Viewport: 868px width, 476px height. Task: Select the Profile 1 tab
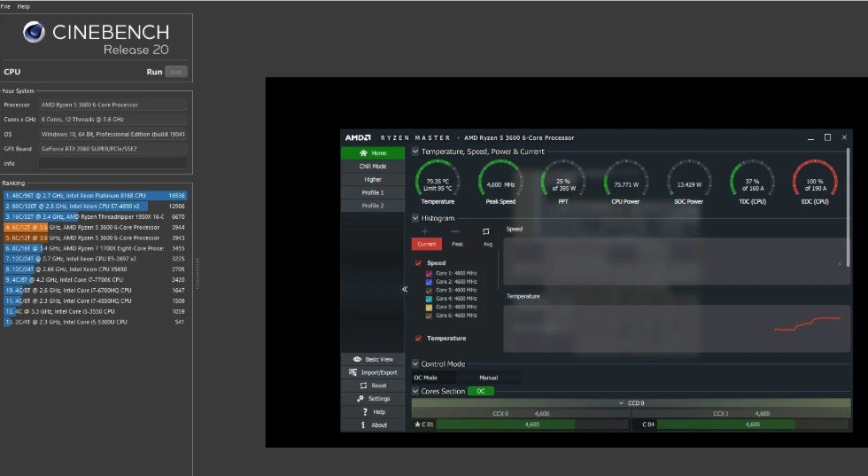click(x=373, y=192)
